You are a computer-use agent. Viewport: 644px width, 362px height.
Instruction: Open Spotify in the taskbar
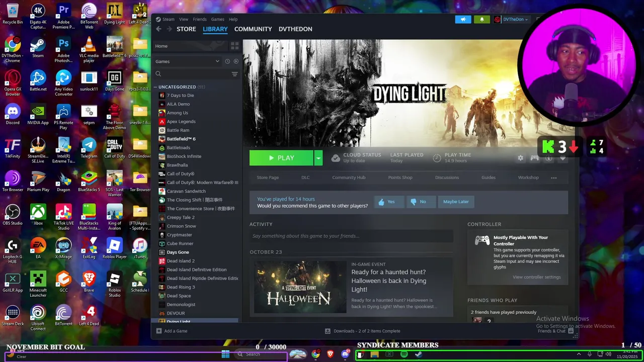404,354
